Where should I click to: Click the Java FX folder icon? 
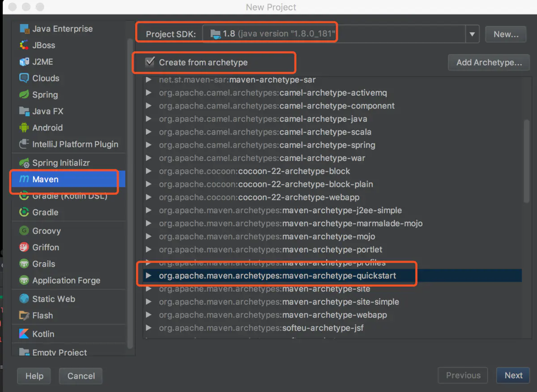coord(24,111)
